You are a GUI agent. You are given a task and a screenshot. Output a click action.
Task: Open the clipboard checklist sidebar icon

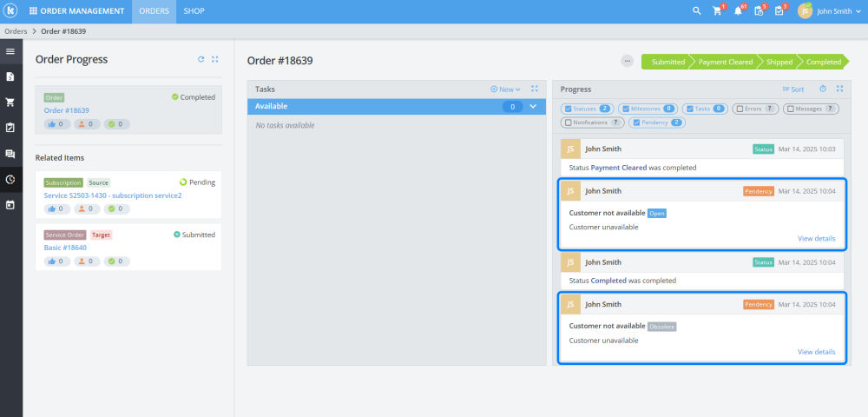click(10, 128)
